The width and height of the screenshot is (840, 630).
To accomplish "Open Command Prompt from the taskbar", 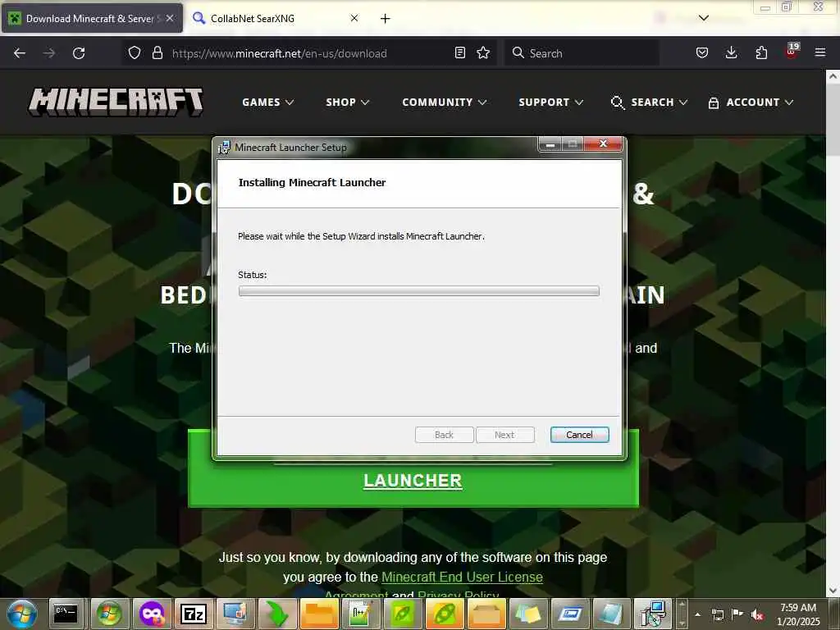I will click(66, 614).
